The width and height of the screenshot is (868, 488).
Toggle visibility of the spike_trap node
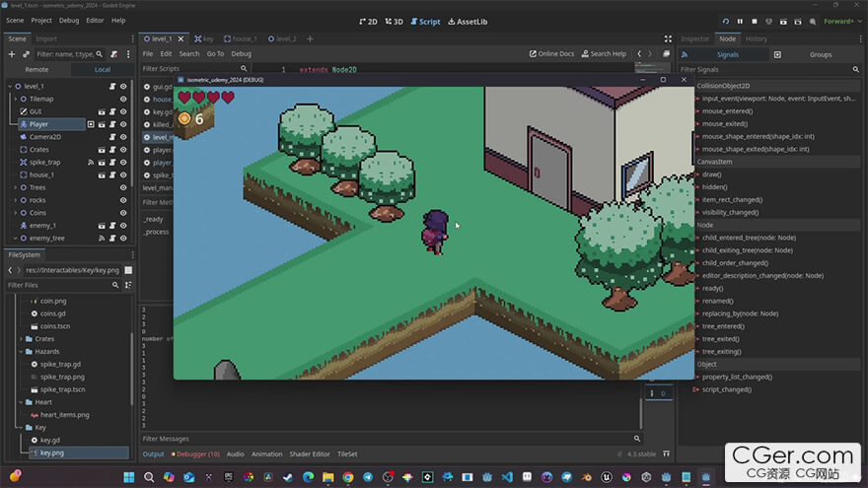(123, 162)
